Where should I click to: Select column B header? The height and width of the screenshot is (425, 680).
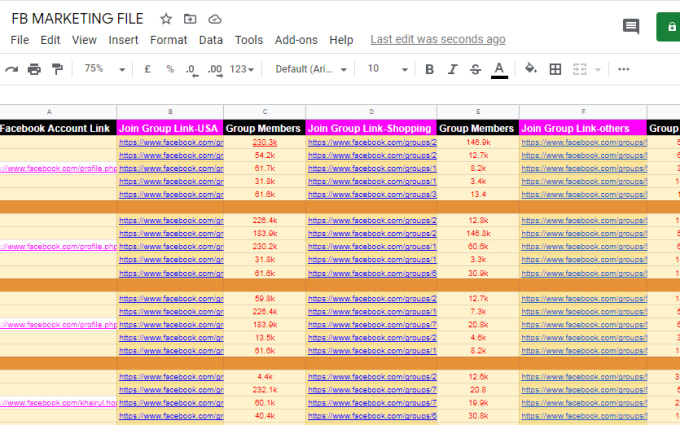pyautogui.click(x=170, y=112)
